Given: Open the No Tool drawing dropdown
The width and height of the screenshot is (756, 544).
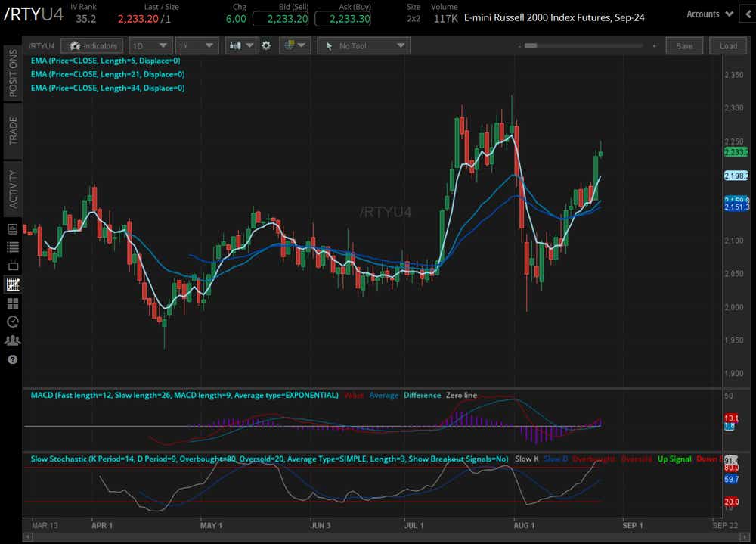Looking at the screenshot, I should pos(364,46).
